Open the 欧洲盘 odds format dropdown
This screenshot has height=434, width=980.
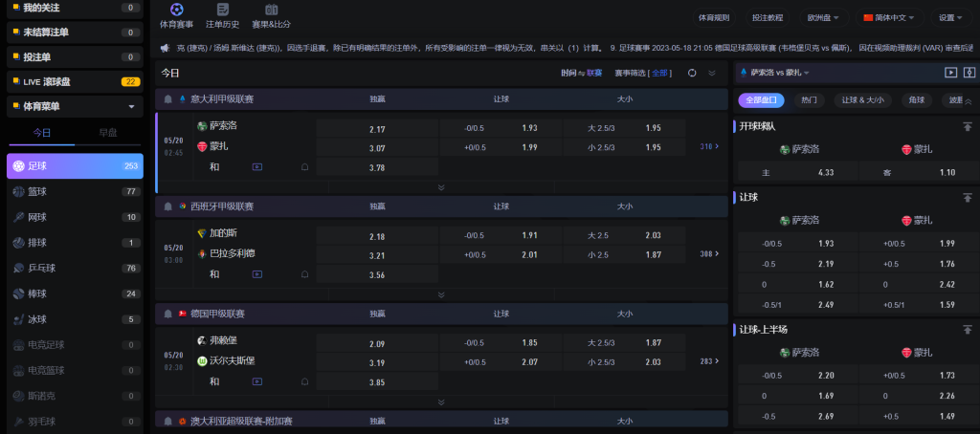pos(823,17)
